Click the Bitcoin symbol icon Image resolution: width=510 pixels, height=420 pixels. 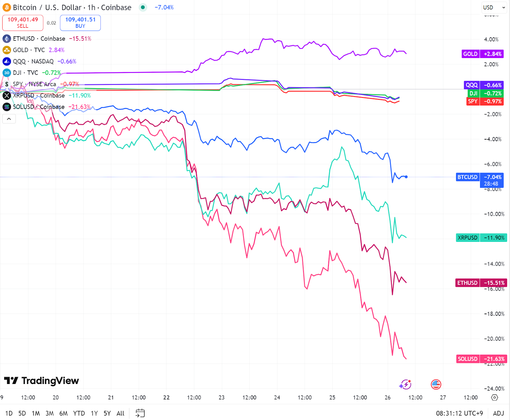tap(7, 7)
